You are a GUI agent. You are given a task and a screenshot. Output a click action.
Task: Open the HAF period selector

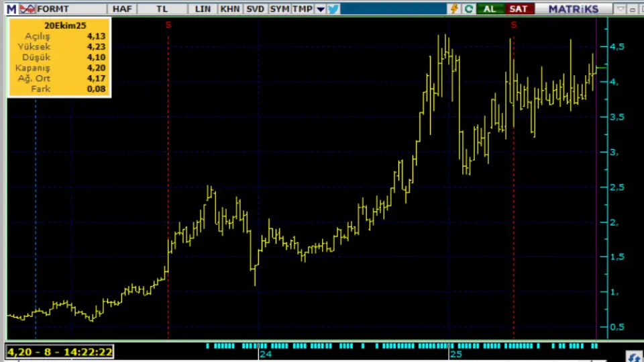[122, 9]
